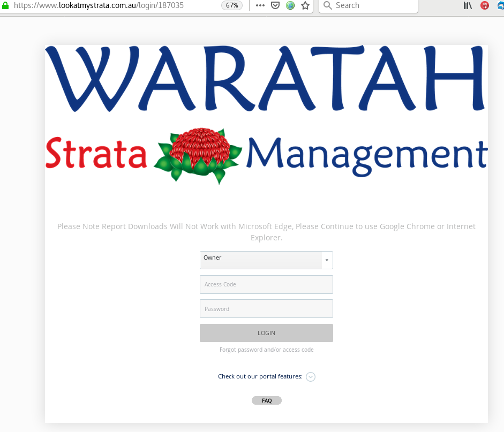The height and width of the screenshot is (432, 504).
Task: Click the green globe extension icon
Action: pyautogui.click(x=290, y=5)
